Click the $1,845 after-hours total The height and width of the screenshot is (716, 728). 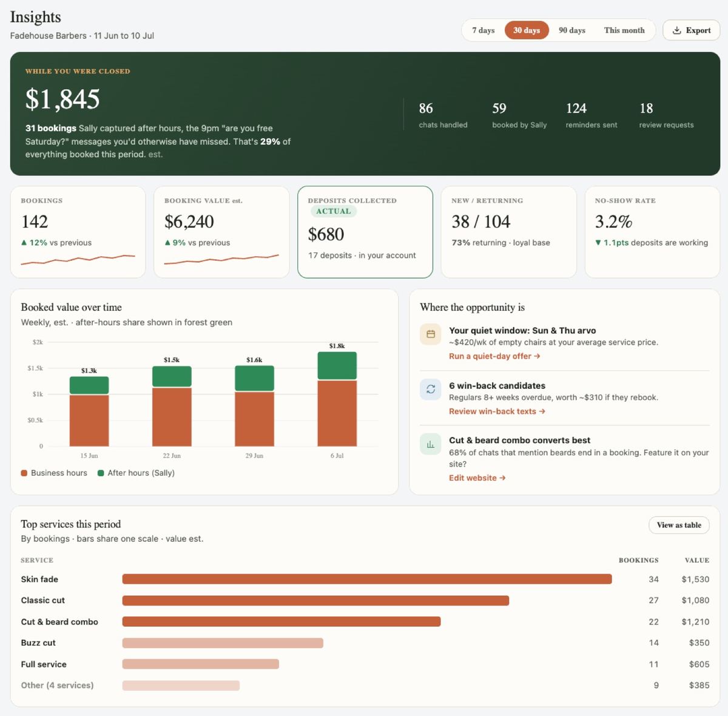point(62,100)
